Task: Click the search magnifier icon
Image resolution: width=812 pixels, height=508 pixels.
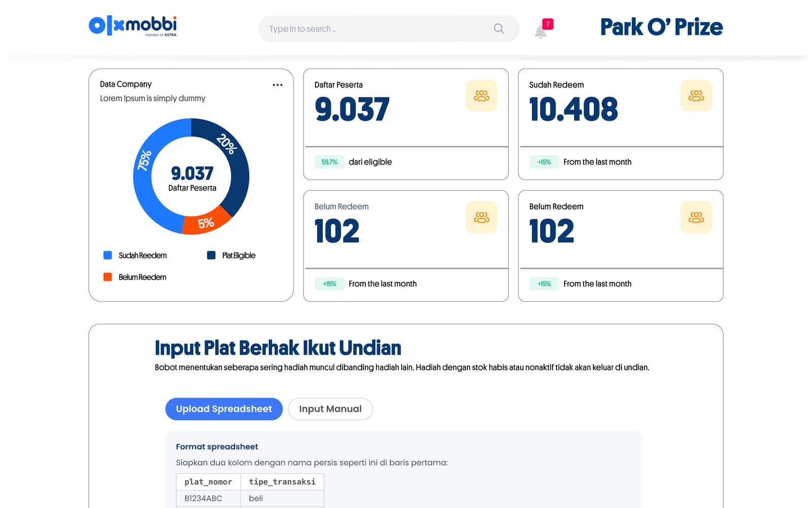Action: tap(499, 29)
